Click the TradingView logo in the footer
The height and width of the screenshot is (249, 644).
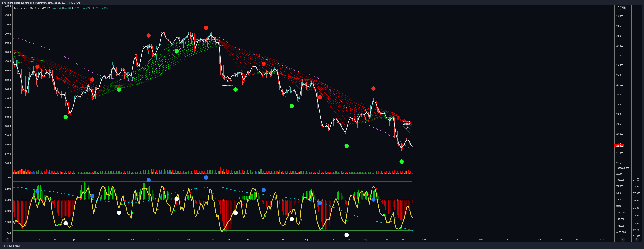coord(11,246)
